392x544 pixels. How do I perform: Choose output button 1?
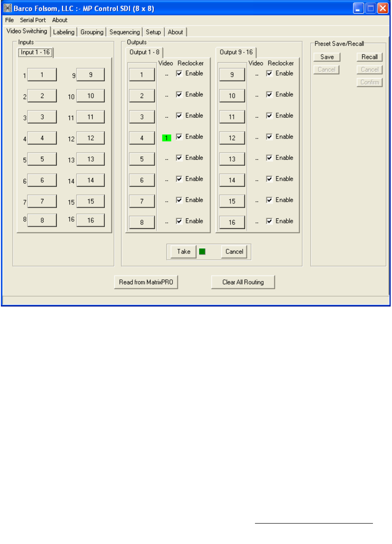(142, 74)
